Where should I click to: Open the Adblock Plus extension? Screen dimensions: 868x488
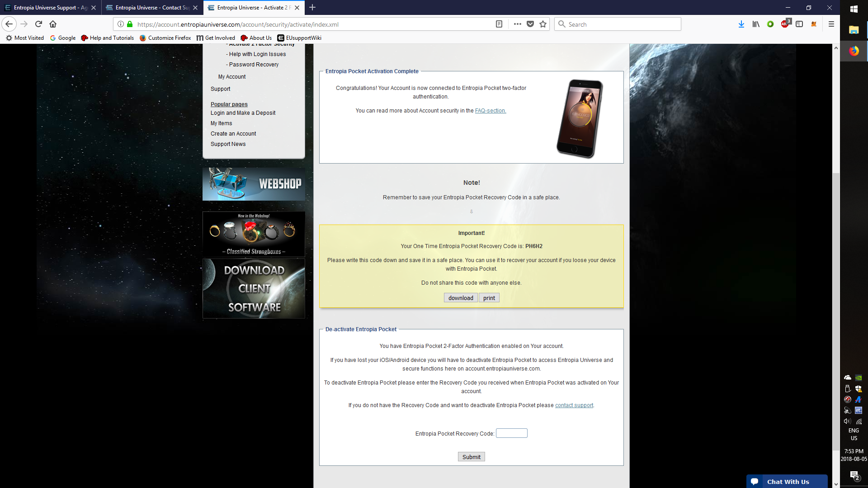[x=785, y=24]
